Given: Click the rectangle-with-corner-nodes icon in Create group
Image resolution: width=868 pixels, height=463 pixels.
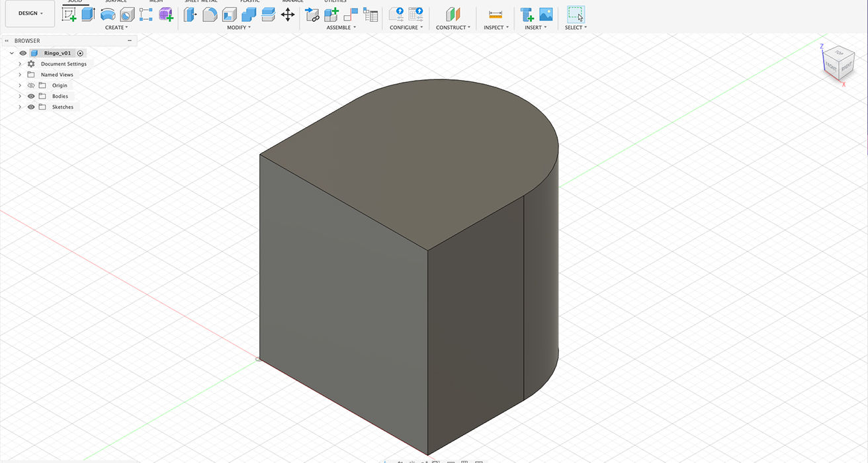Looking at the screenshot, I should pyautogui.click(x=146, y=14).
